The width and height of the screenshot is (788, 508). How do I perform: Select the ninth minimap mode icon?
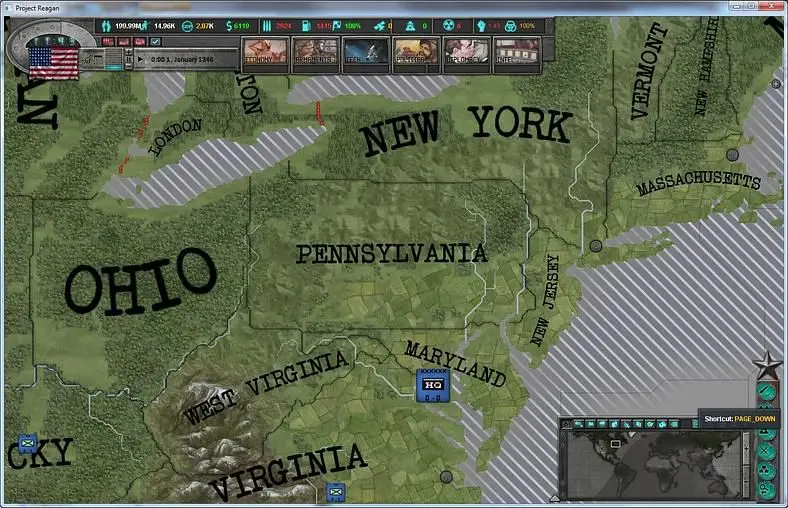[674, 424]
